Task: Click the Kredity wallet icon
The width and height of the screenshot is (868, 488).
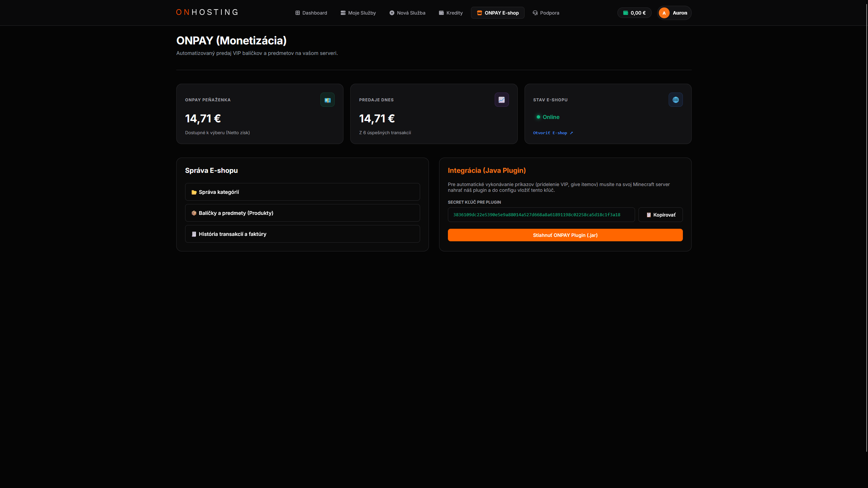Action: [441, 13]
